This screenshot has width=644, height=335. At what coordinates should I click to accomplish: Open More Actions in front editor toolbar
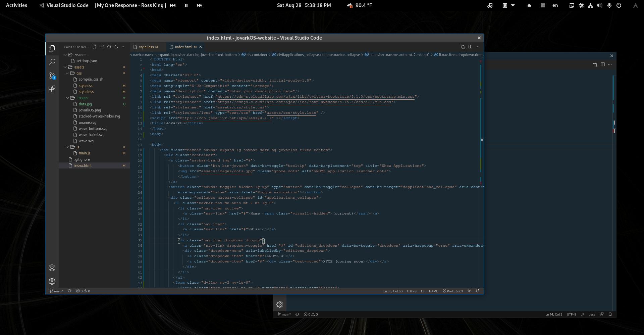(x=478, y=47)
